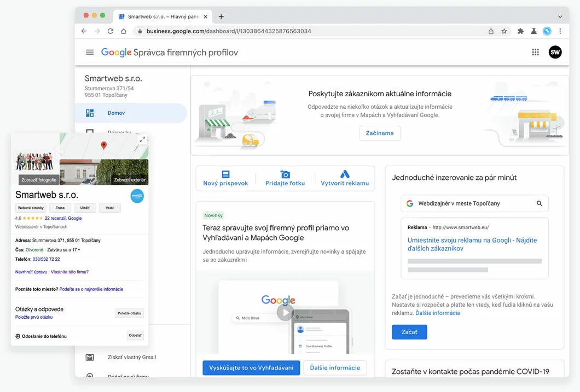
Task: Click the Domov dashboard icon
Action: (90, 113)
